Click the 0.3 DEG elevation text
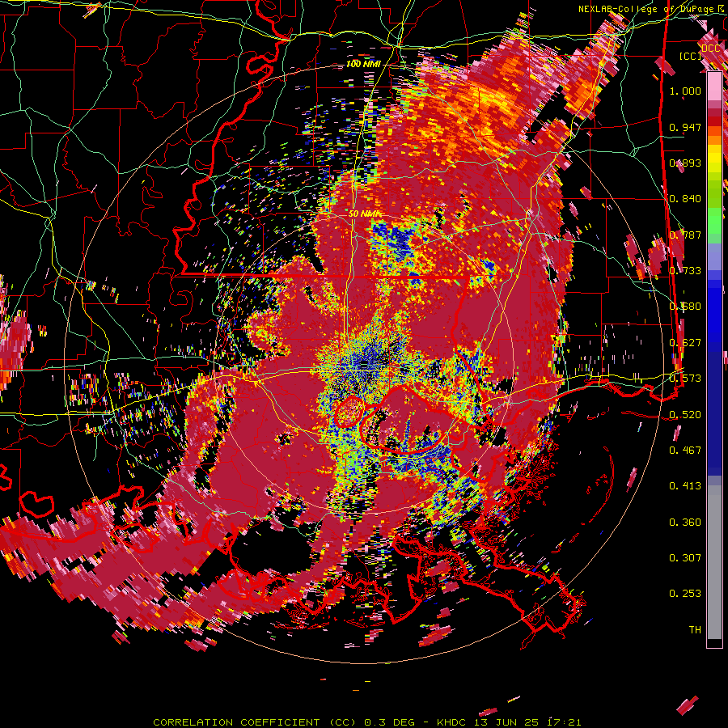 point(390,722)
